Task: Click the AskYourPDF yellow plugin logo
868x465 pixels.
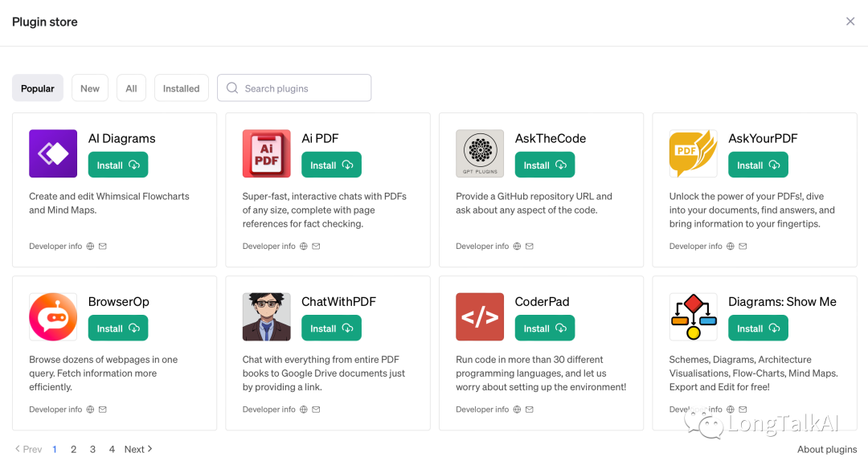Action: 693,153
